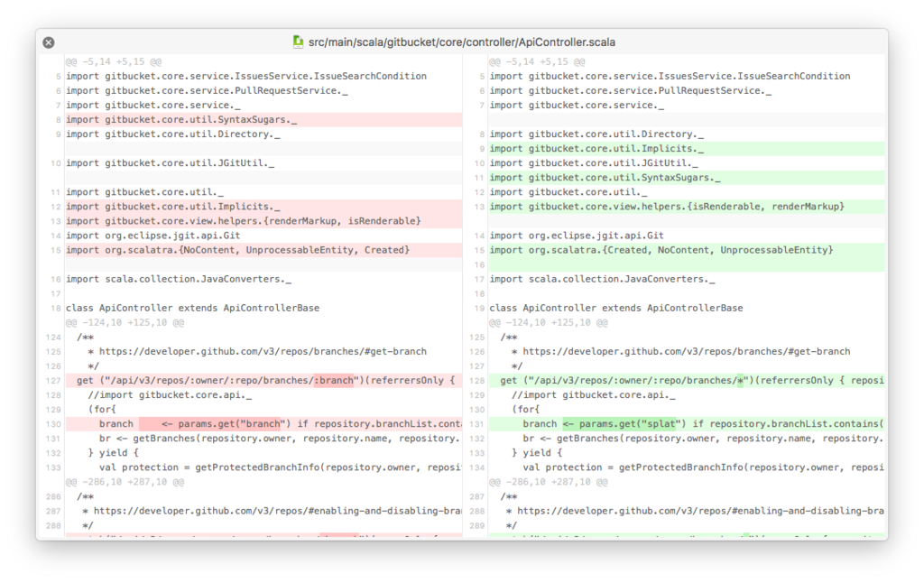The height and width of the screenshot is (583, 924).
Task: Click right line import org.eclipse.jgit.api.Git
Action: click(577, 236)
